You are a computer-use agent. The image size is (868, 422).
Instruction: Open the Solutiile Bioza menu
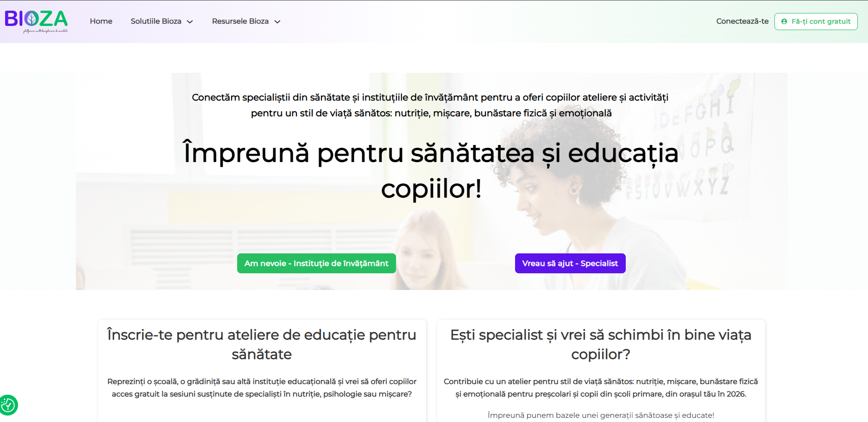[x=156, y=21]
